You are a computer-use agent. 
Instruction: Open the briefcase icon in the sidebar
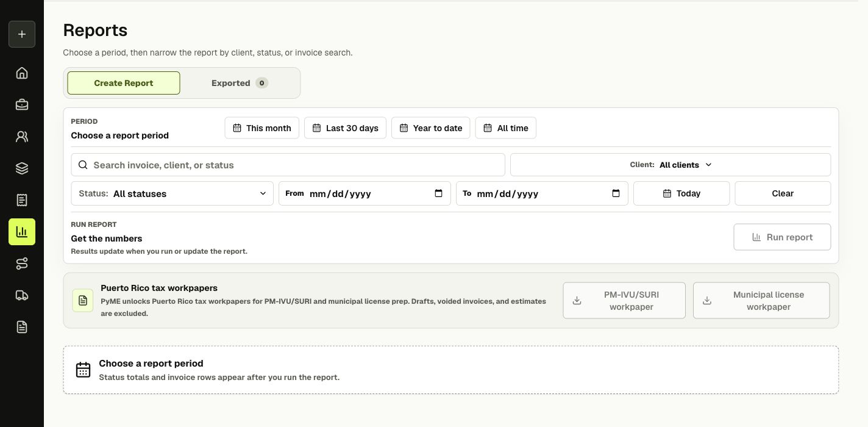[22, 105]
